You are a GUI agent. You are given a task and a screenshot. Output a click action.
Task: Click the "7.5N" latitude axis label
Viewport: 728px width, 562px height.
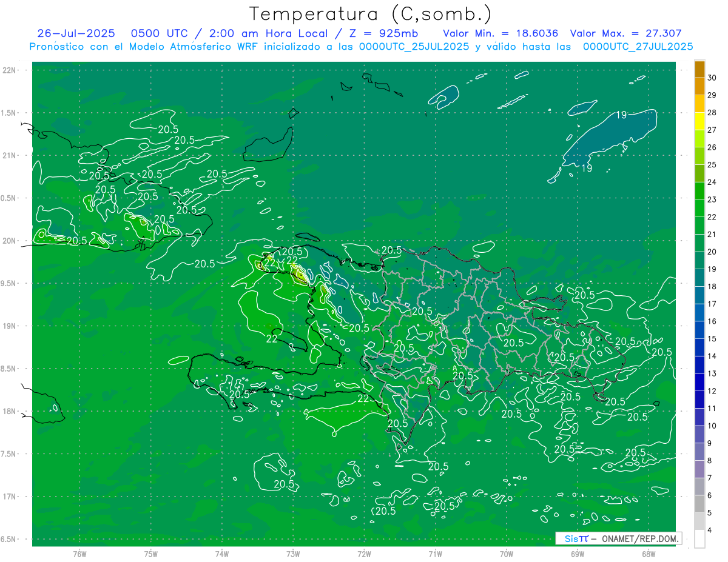pos(9,454)
